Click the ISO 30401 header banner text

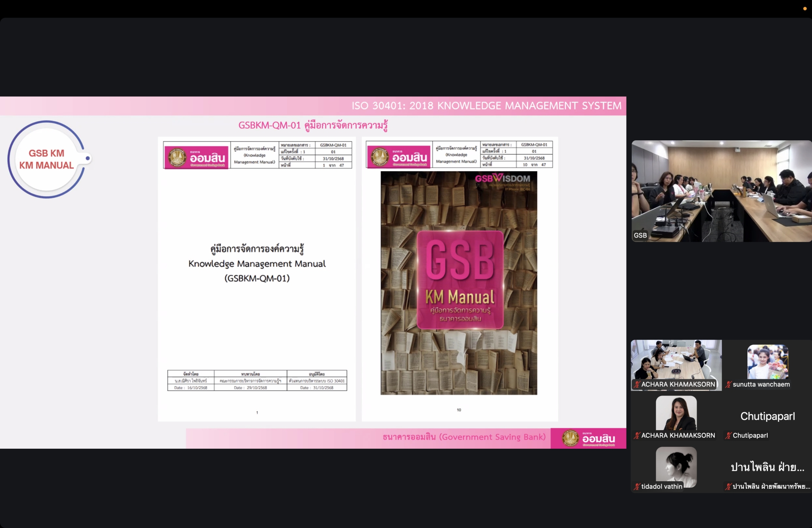[x=486, y=106]
